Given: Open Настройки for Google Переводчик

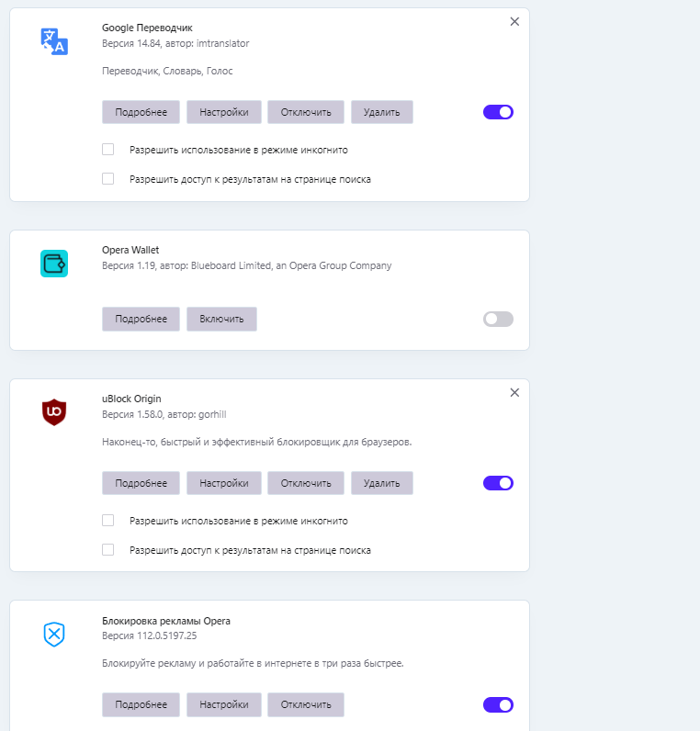Looking at the screenshot, I should 224,112.
